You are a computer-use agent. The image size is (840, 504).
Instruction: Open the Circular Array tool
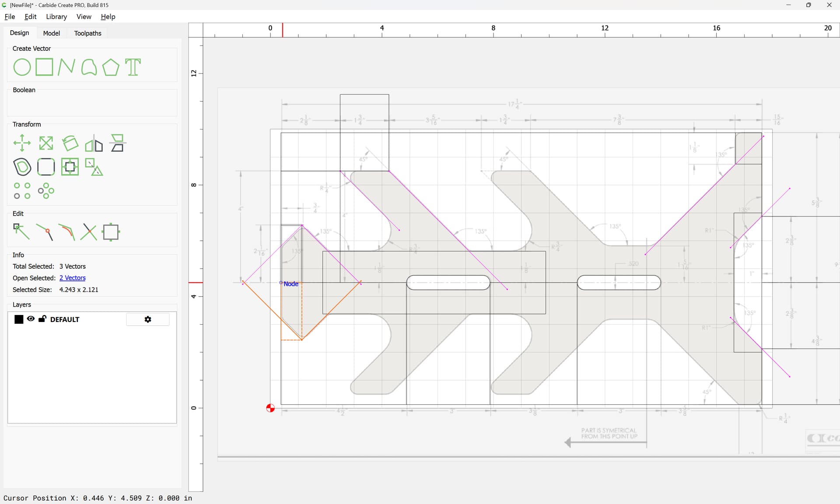pos(46,191)
